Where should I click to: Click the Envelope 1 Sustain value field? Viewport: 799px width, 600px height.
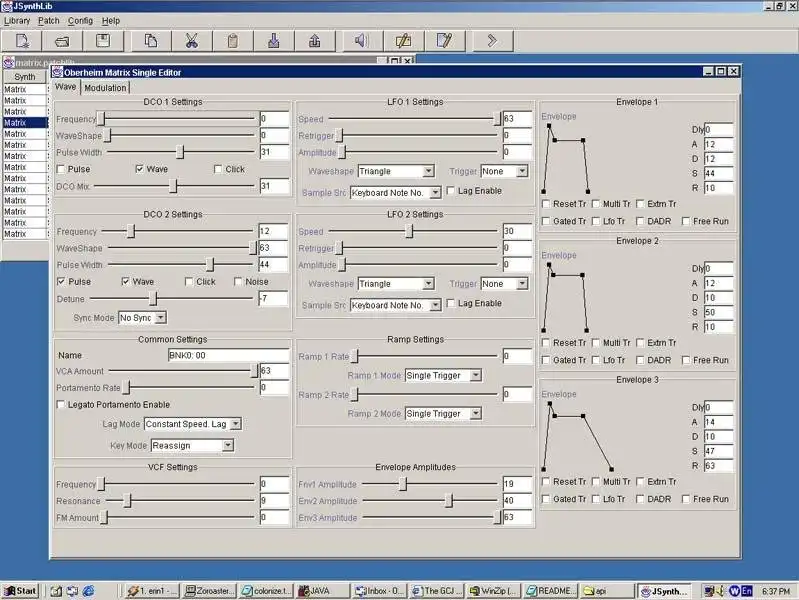[x=718, y=173]
